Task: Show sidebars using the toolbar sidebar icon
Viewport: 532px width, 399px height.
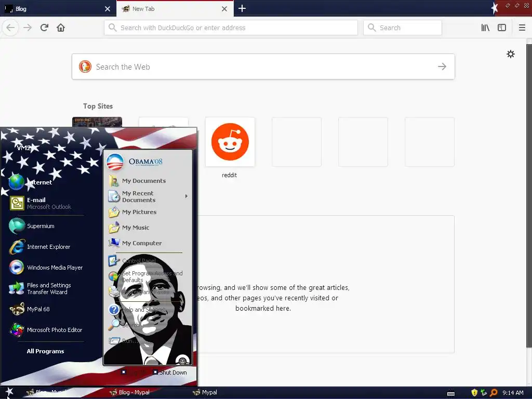Action: [x=502, y=28]
